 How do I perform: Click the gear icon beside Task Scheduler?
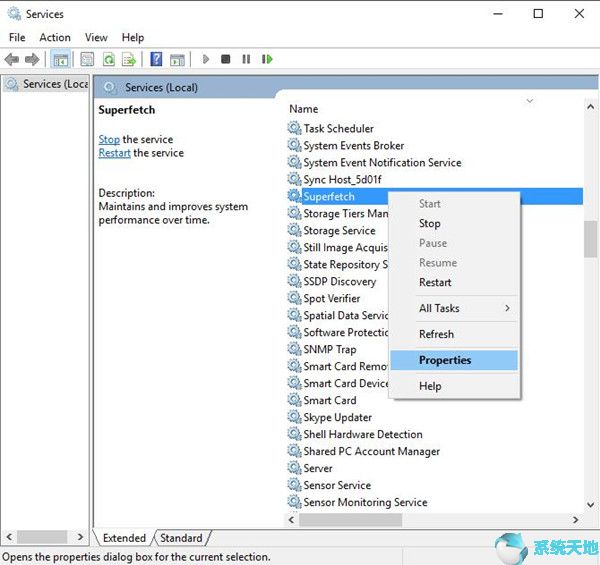click(294, 128)
